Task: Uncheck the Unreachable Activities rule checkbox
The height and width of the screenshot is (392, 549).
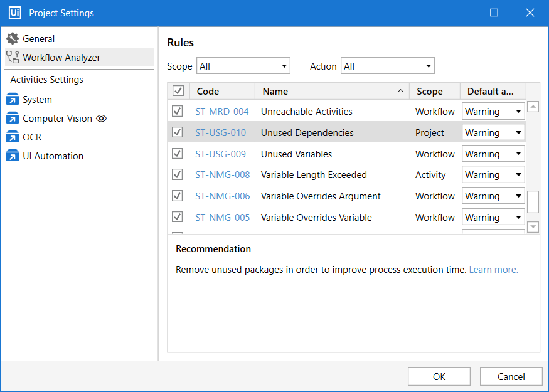Action: coord(178,112)
